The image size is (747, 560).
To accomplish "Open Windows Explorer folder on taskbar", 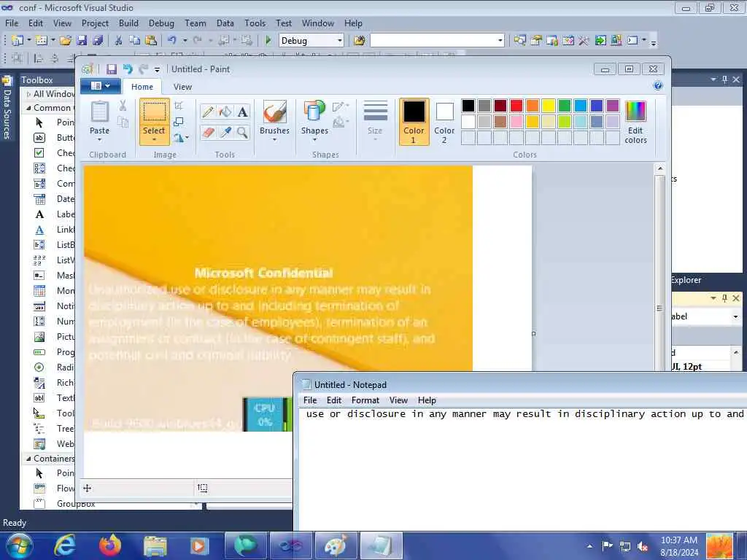I will [155, 546].
